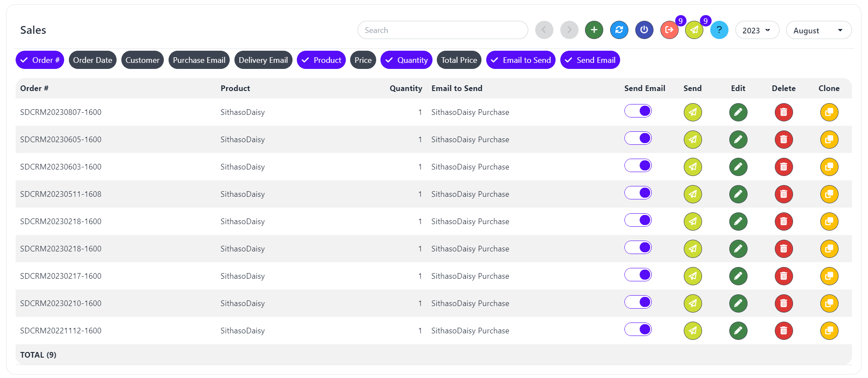The width and height of the screenshot is (868, 378).
Task: Toggle Send Email switch for SDCRM20230603-1600
Action: click(638, 166)
